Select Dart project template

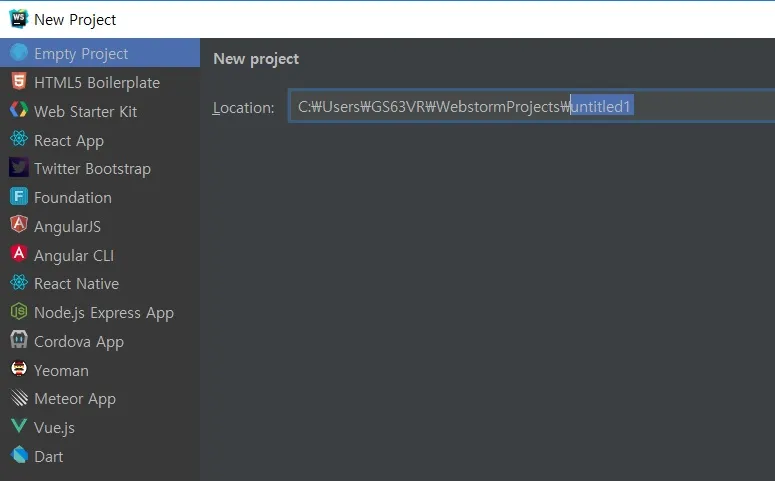click(100, 456)
